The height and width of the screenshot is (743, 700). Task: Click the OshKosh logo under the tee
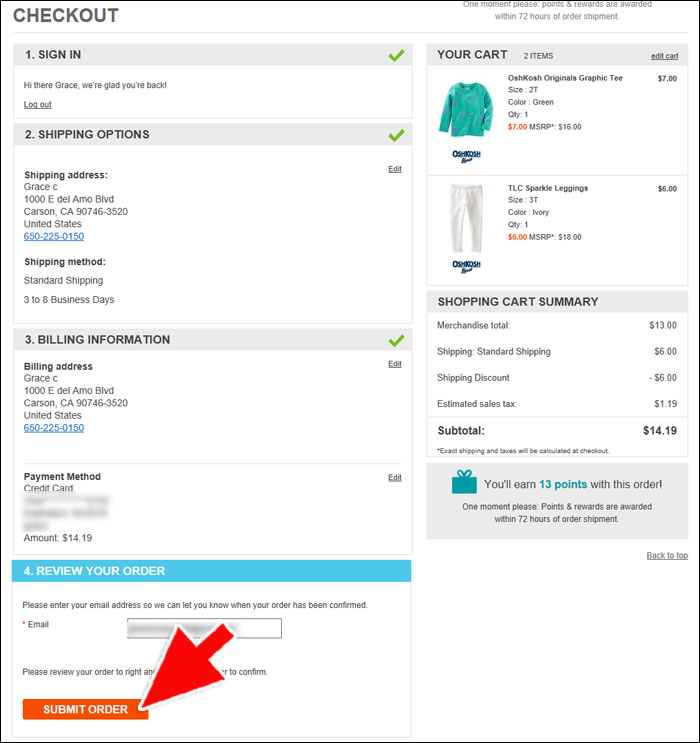coord(466,156)
